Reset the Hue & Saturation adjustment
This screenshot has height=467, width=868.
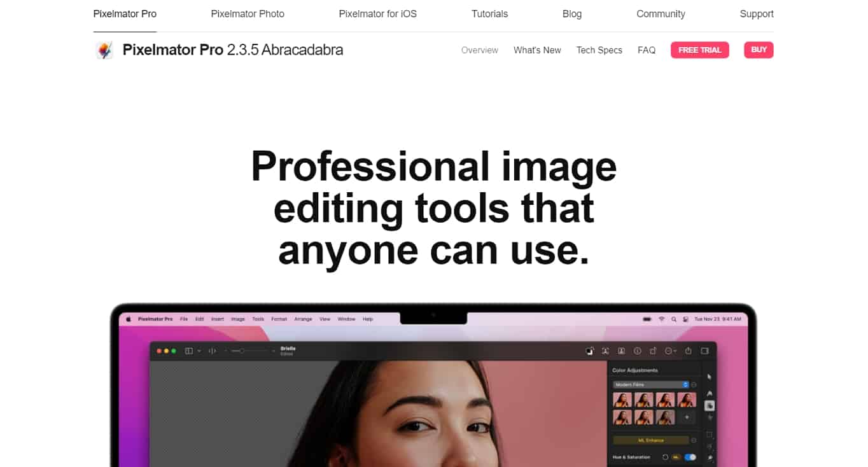click(x=665, y=457)
